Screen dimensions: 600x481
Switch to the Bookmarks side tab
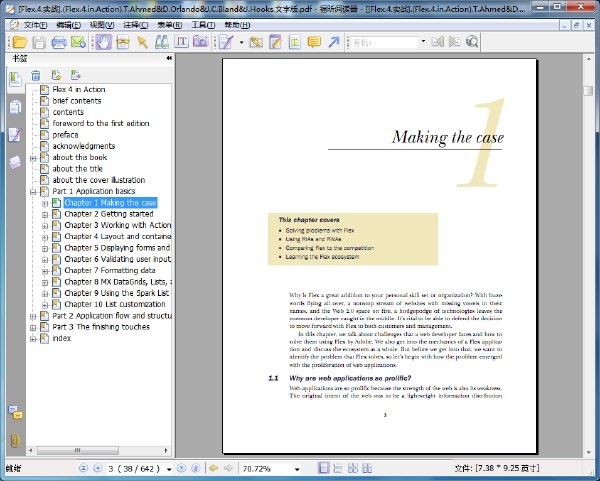click(x=15, y=79)
